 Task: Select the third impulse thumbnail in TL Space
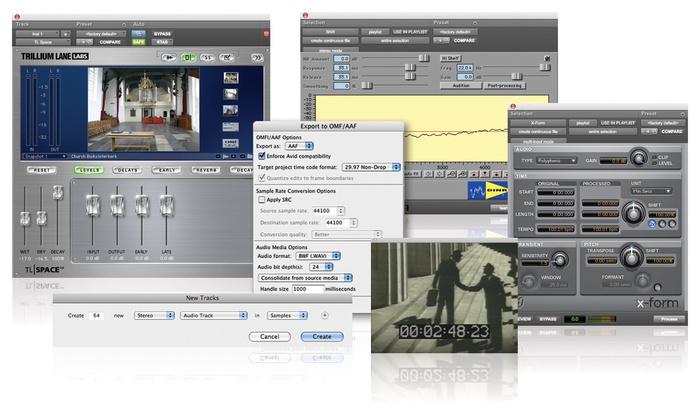point(230,111)
